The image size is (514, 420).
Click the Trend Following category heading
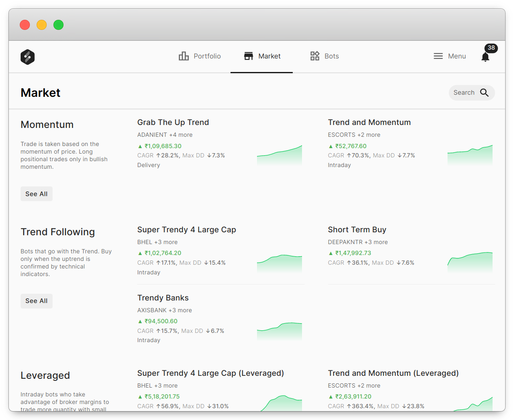point(58,232)
